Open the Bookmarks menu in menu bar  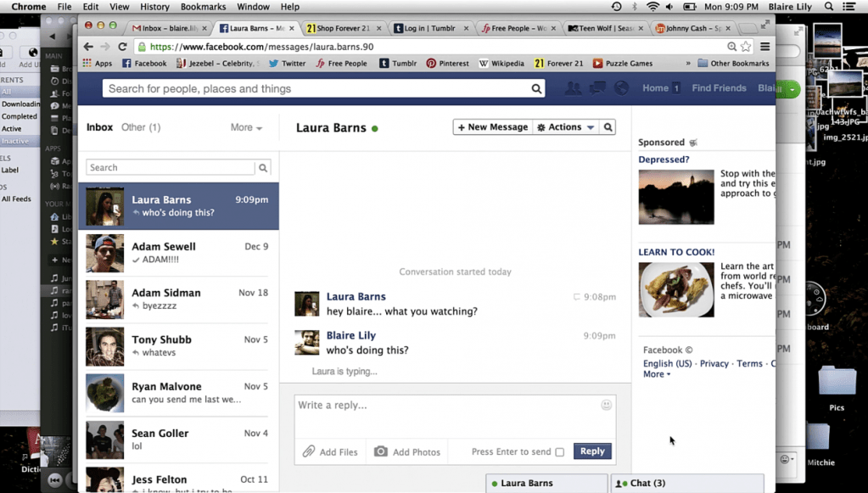(x=203, y=7)
